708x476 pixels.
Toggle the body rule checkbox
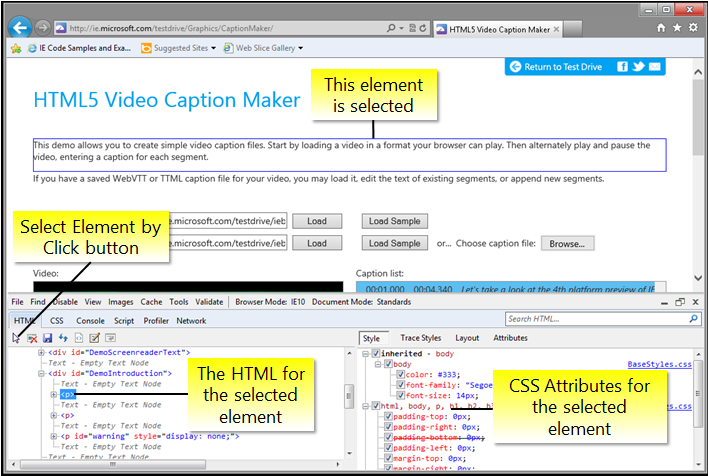(388, 364)
